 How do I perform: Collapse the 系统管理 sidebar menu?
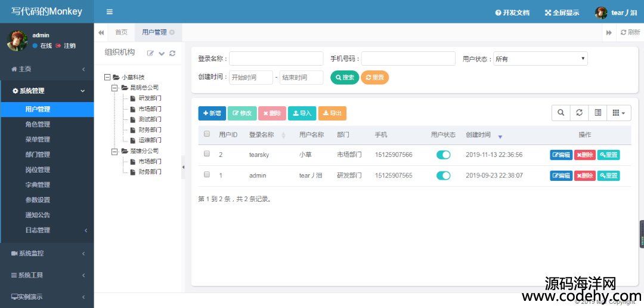pyautogui.click(x=47, y=91)
